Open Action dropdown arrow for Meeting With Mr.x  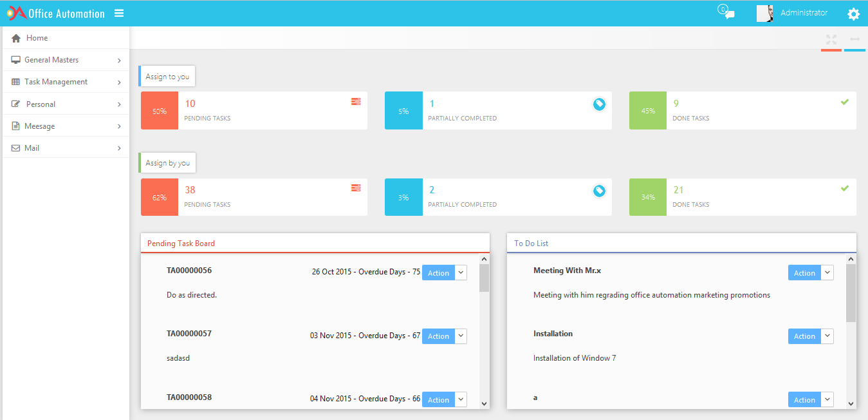pyautogui.click(x=827, y=272)
